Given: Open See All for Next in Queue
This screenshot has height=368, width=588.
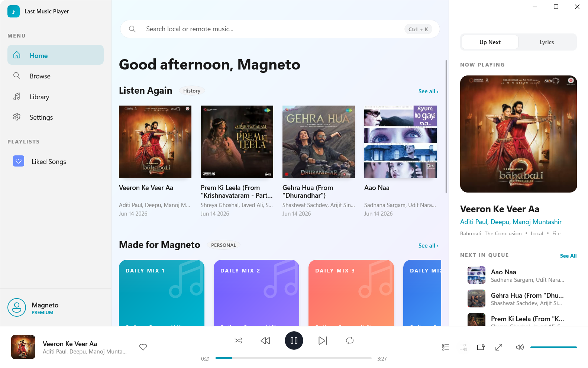Looking at the screenshot, I should coord(568,256).
